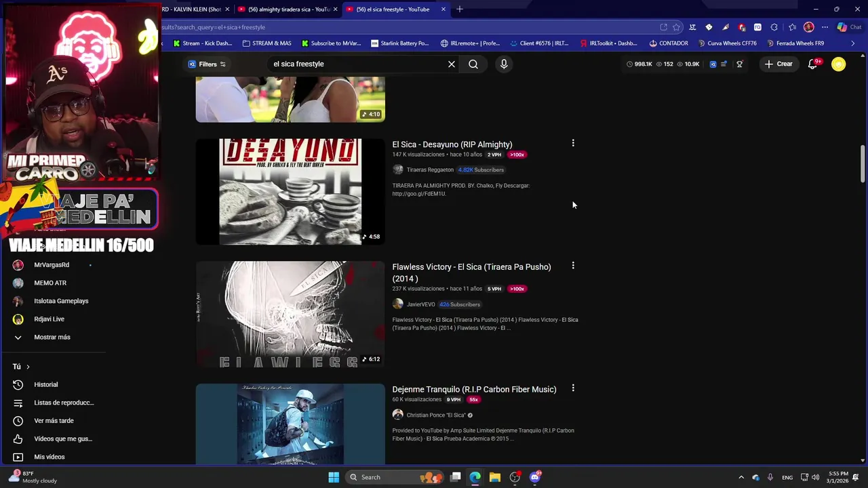This screenshot has height=488, width=868.
Task: Open title 'Flawless Victory - El Sica (Tiraera Pa Pusho)'
Action: coord(471,272)
